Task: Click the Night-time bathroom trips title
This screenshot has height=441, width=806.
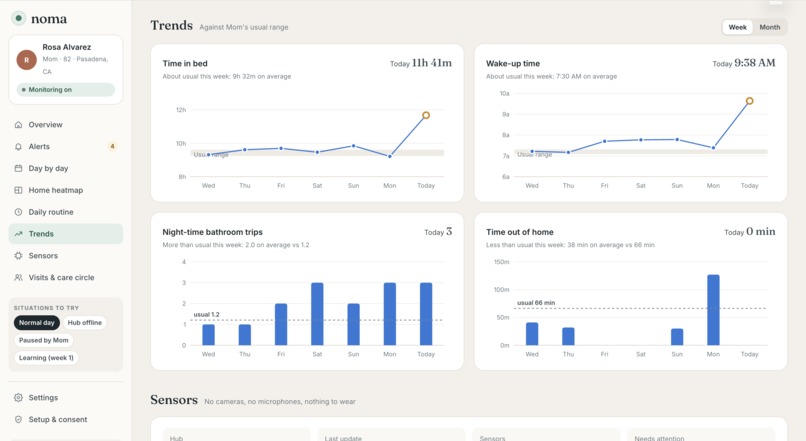Action: [x=212, y=232]
